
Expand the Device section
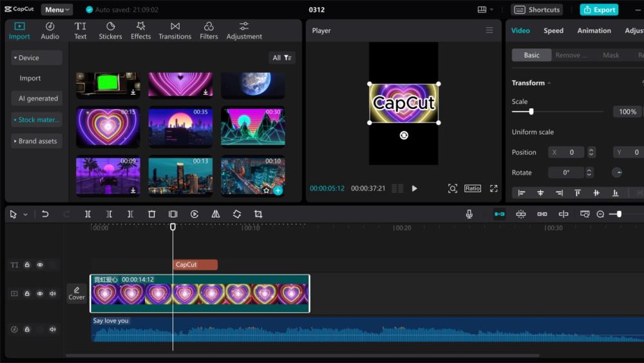click(x=37, y=57)
